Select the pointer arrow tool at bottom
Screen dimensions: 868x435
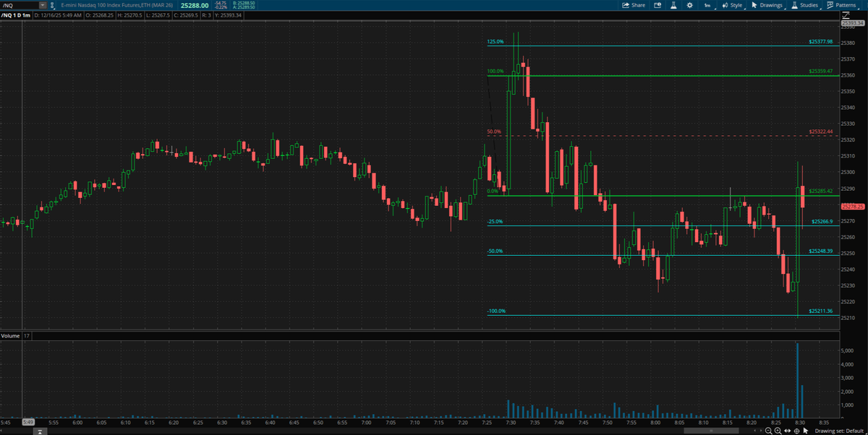coord(805,431)
